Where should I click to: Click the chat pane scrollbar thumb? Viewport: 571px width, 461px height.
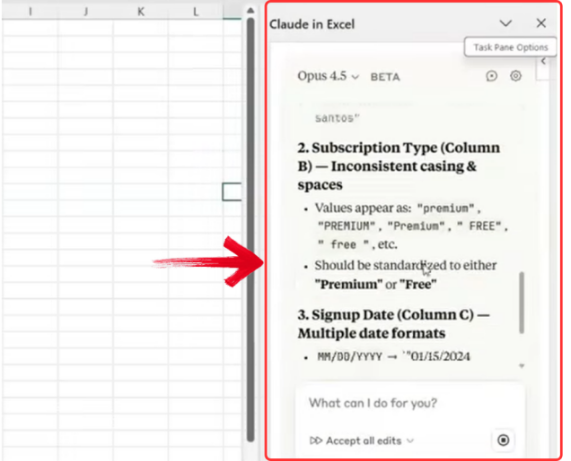pyautogui.click(x=521, y=303)
